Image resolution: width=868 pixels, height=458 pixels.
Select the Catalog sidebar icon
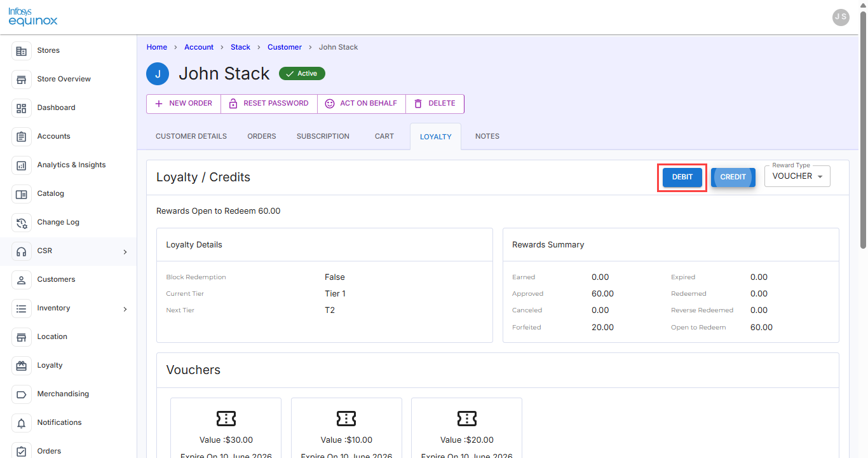point(22,194)
